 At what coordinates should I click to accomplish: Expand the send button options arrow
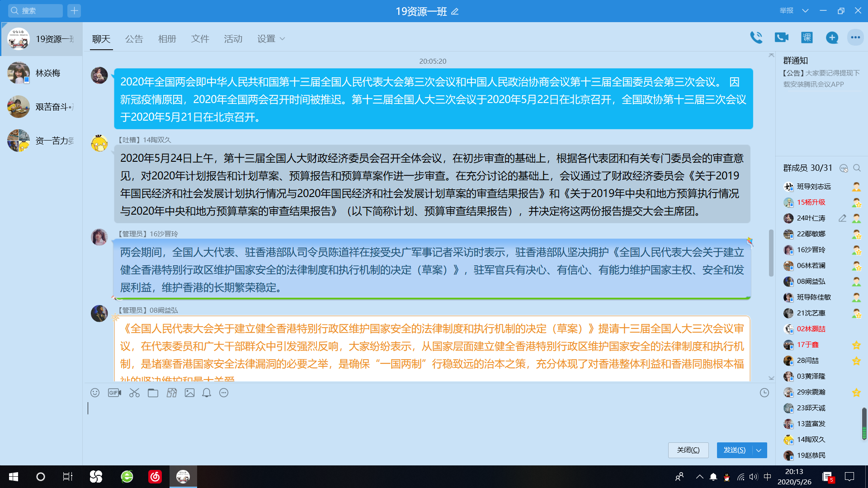pos(759,450)
